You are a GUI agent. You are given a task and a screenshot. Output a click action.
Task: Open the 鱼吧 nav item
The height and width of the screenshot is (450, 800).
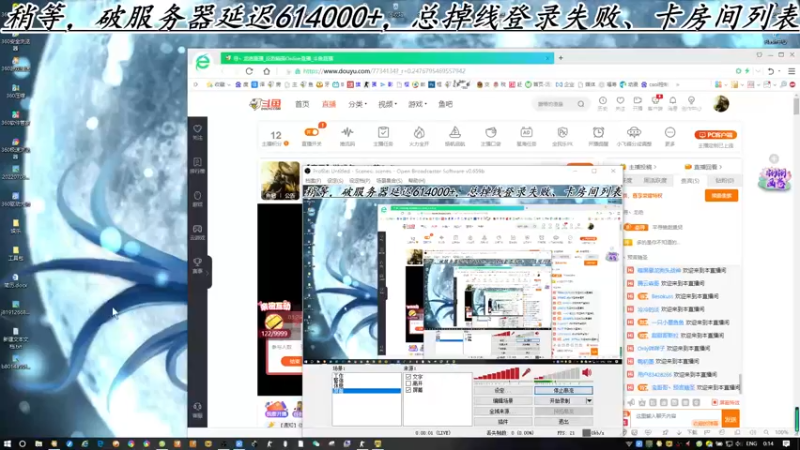pos(445,104)
